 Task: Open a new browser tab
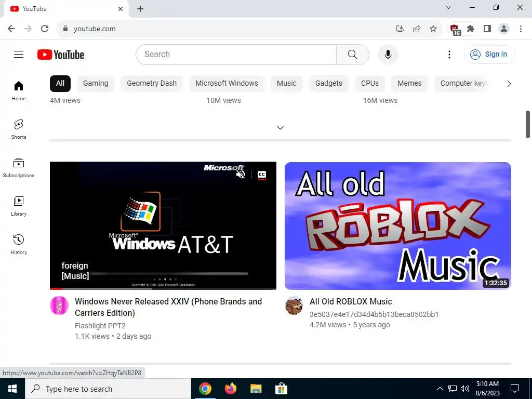(x=140, y=9)
